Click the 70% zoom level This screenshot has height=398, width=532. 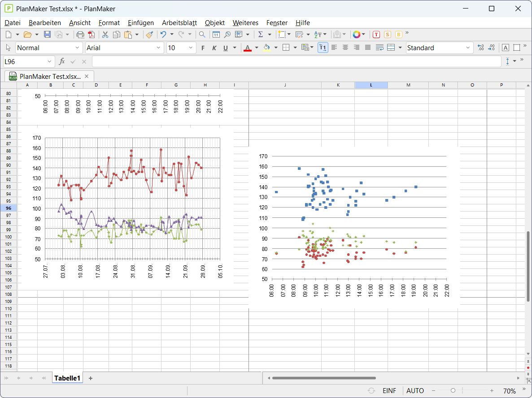point(509,391)
